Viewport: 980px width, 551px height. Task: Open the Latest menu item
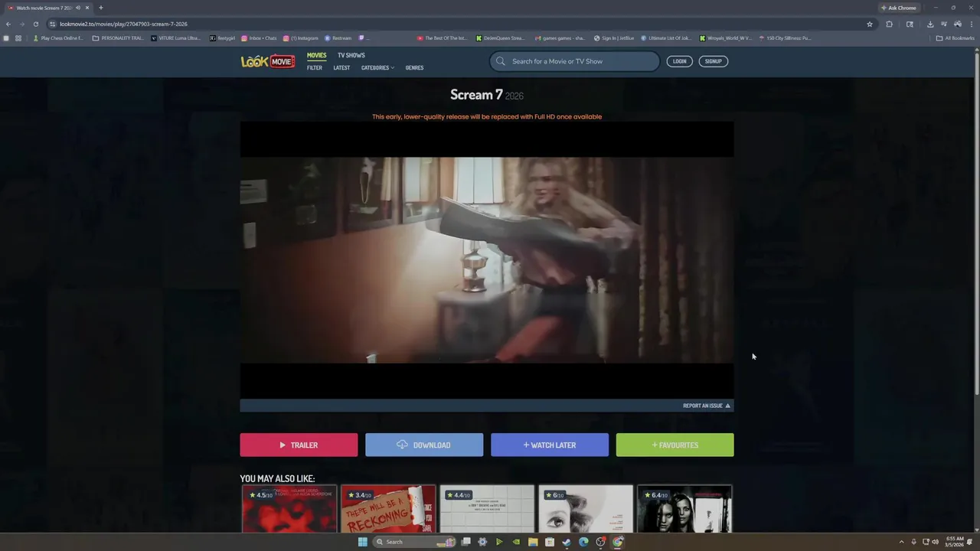click(x=341, y=68)
